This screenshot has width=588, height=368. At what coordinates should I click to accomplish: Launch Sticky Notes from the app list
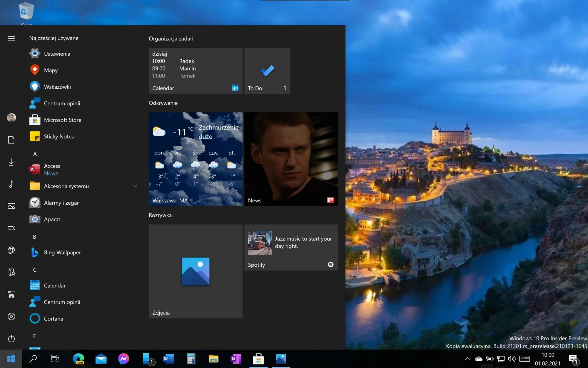click(x=59, y=136)
